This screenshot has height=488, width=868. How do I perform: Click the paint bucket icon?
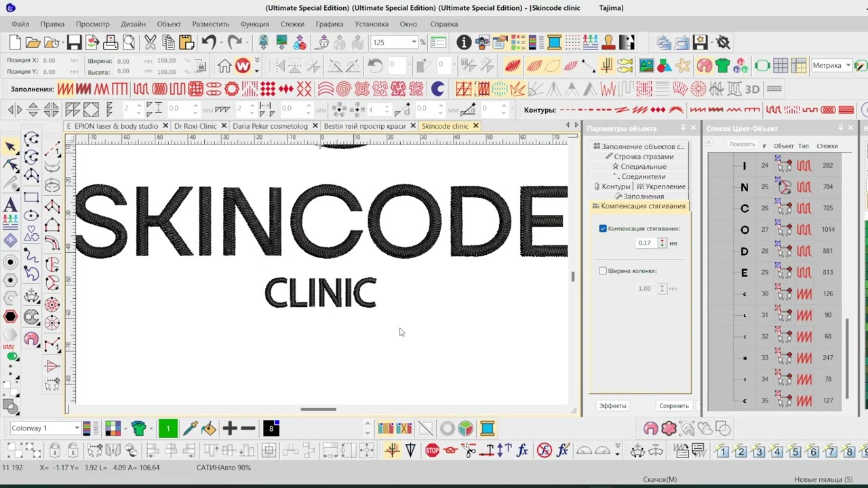click(x=209, y=428)
